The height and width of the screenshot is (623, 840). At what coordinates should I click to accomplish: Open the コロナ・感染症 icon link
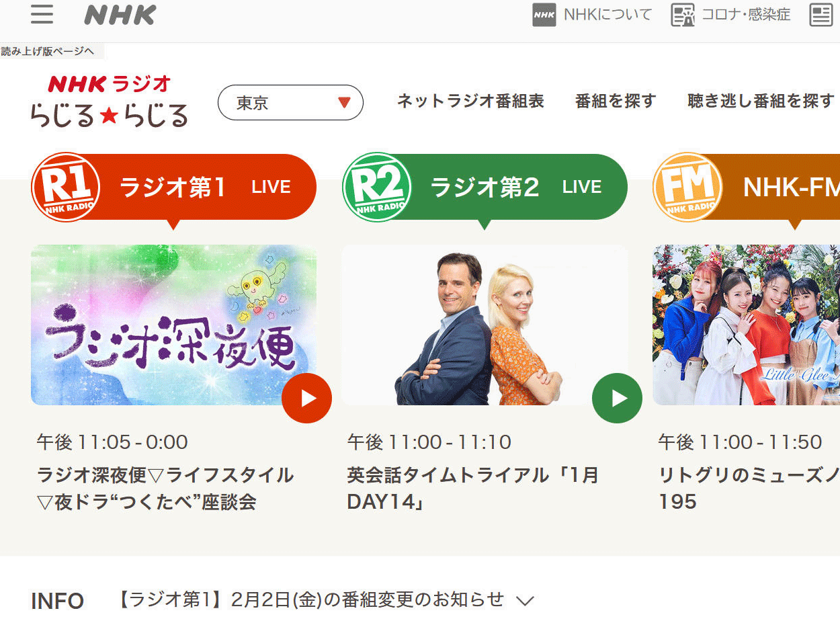(683, 15)
